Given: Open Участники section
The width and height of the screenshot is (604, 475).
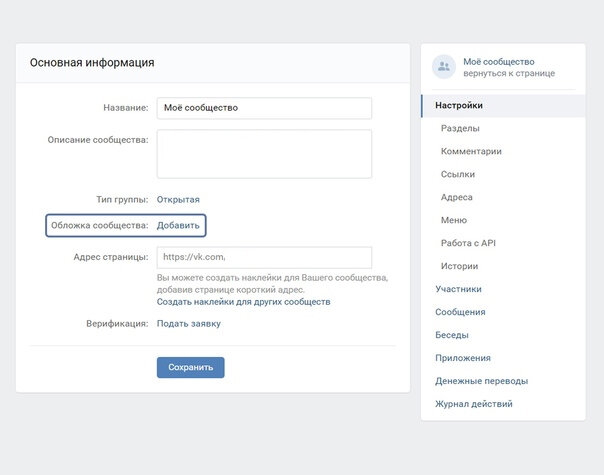Looking at the screenshot, I should 458,289.
